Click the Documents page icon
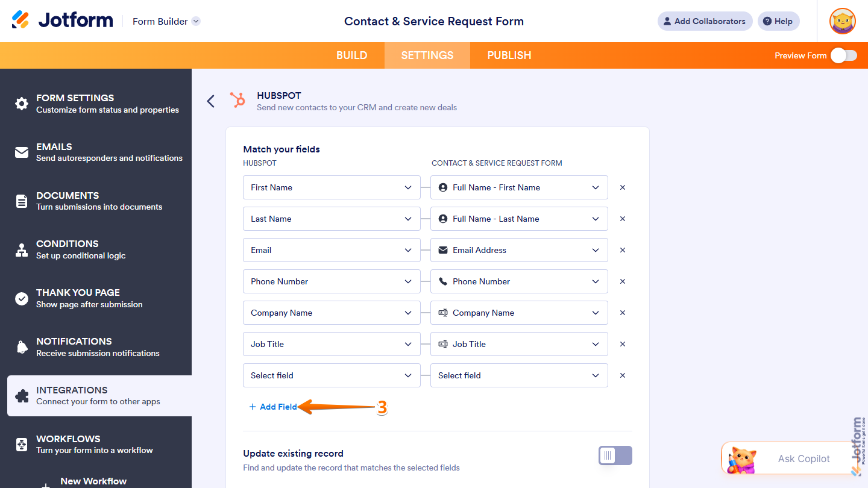The height and width of the screenshot is (488, 868). pyautogui.click(x=22, y=201)
